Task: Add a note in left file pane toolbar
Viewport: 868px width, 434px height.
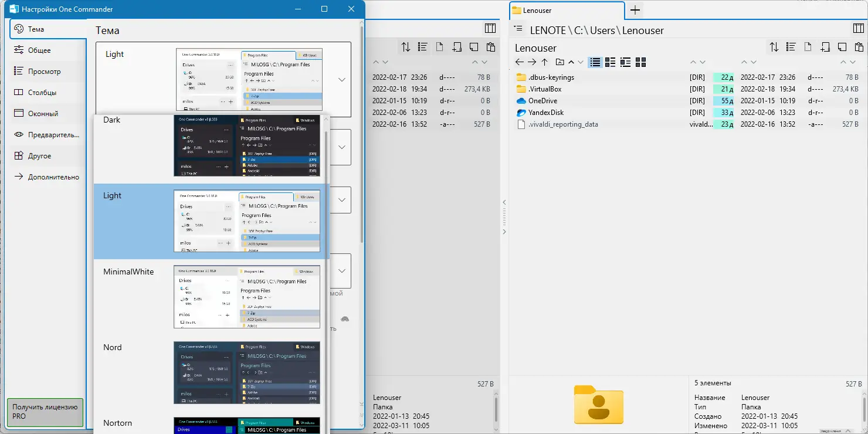Action: pyautogui.click(x=474, y=47)
